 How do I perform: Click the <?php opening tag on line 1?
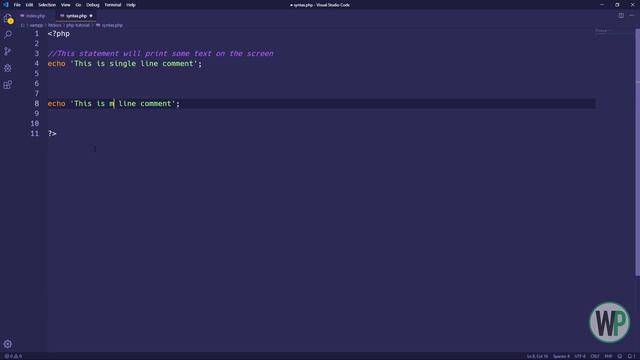point(59,33)
